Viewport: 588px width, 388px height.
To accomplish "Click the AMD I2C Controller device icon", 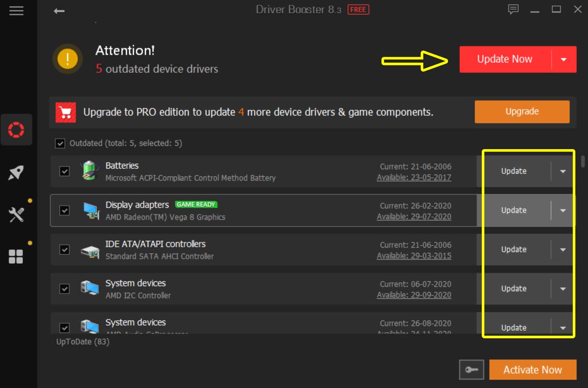I will pos(89,289).
